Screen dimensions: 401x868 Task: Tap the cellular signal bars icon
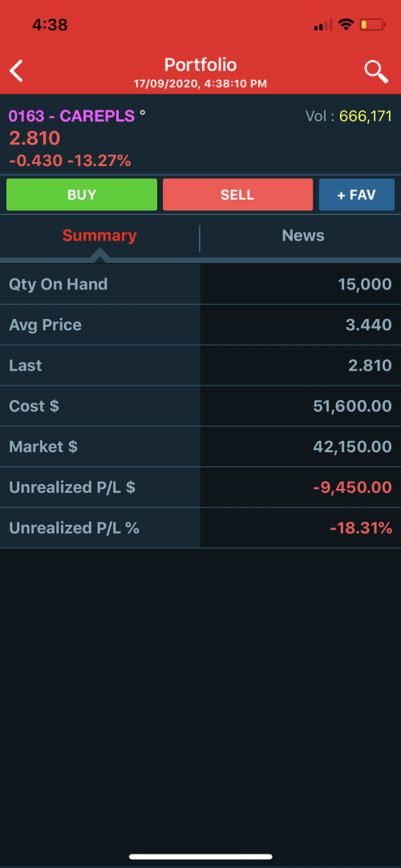[323, 25]
